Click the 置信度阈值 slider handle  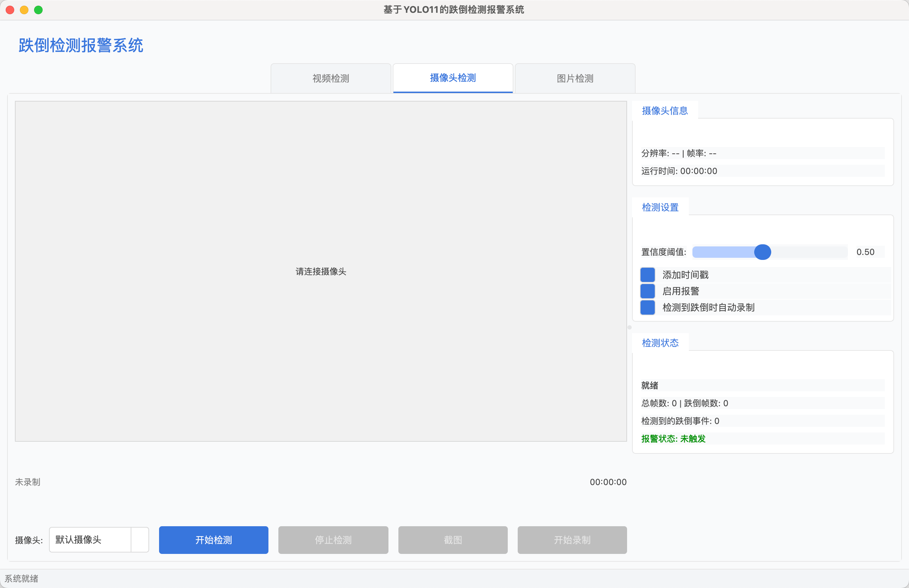tap(762, 252)
